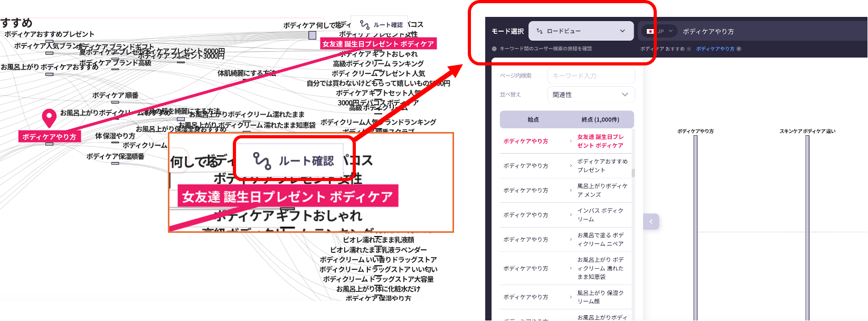Click the 始点 column header

[533, 120]
